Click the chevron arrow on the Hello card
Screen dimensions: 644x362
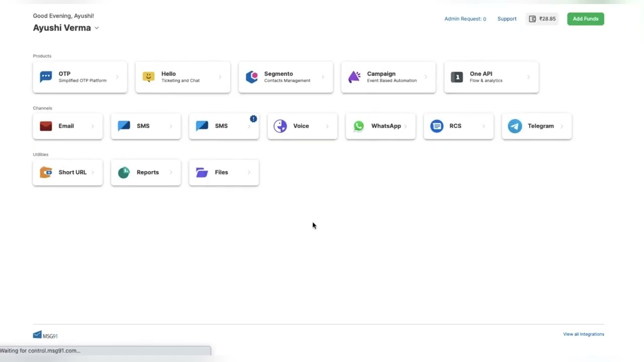[x=220, y=77]
